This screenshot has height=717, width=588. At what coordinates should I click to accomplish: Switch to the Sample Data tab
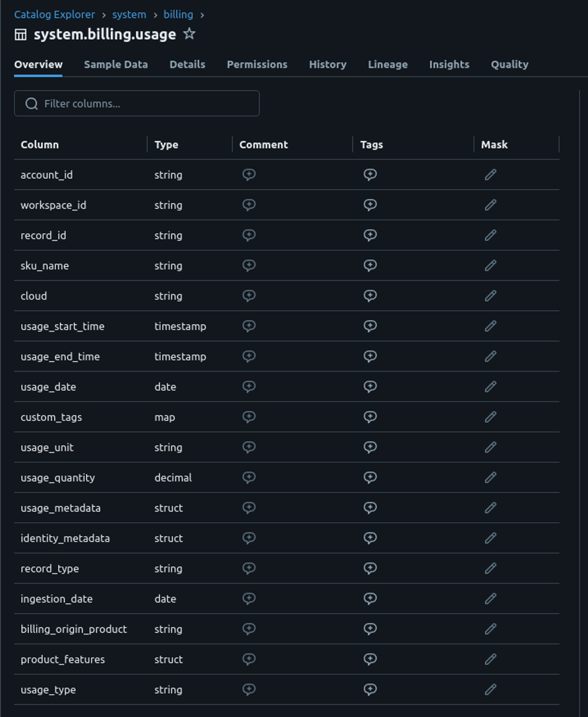point(116,64)
